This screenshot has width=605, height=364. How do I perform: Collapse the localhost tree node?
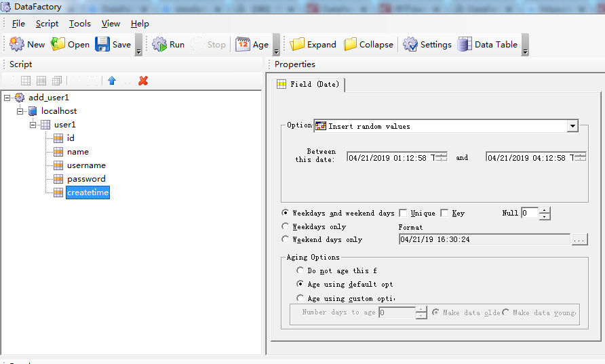coord(20,111)
